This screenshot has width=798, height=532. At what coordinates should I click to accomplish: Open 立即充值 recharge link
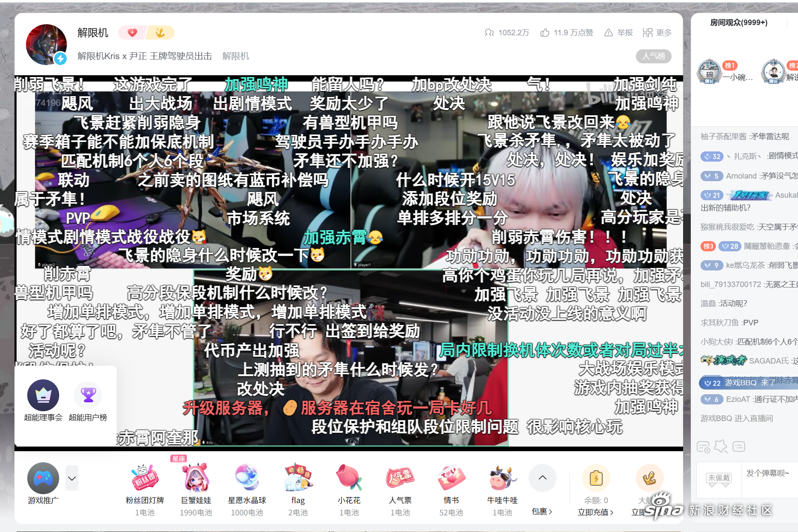click(595, 512)
